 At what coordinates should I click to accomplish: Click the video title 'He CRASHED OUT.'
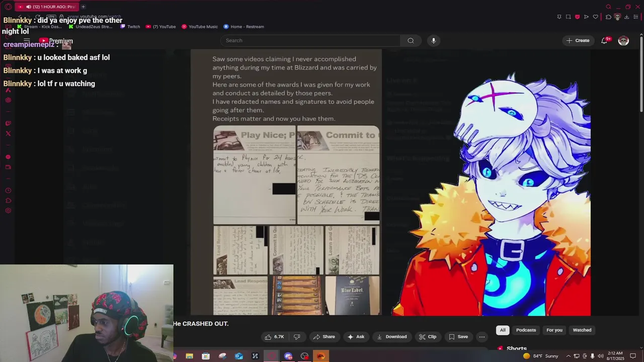[x=201, y=324]
